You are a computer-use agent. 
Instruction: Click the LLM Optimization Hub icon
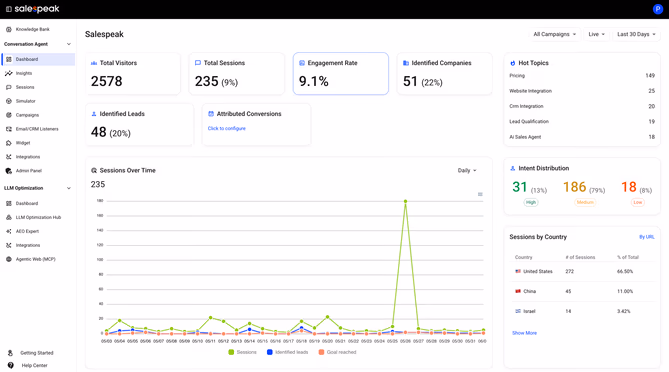9,217
